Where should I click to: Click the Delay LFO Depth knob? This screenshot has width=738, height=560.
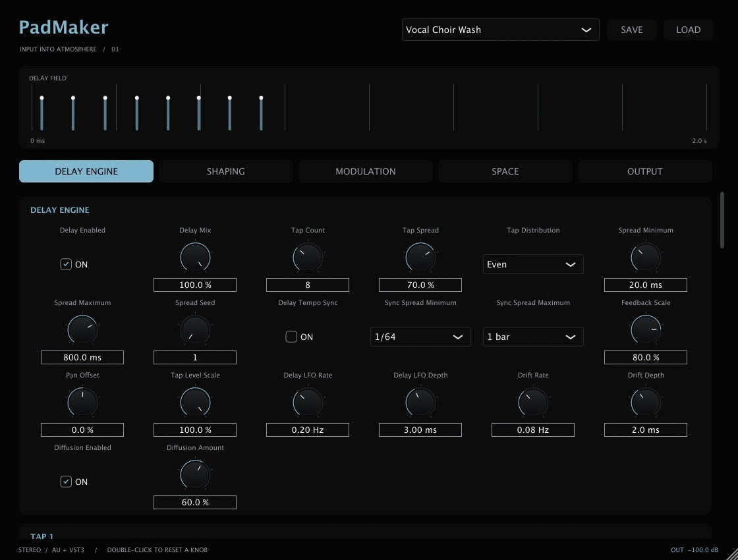tap(420, 403)
